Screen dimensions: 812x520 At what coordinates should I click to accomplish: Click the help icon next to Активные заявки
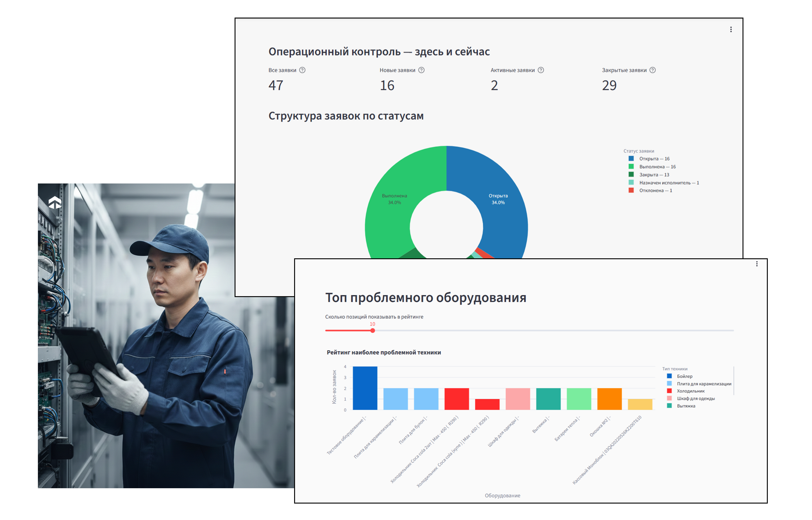pos(541,70)
